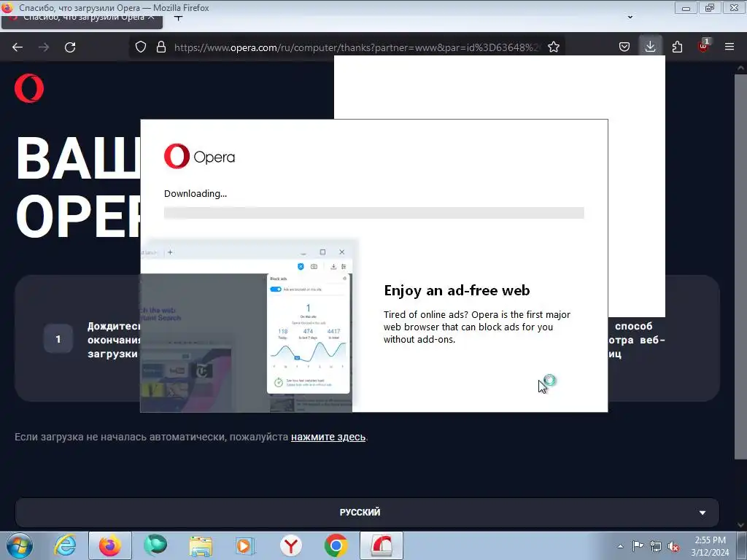Open the Firefox downloads panel

pyautogui.click(x=650, y=47)
